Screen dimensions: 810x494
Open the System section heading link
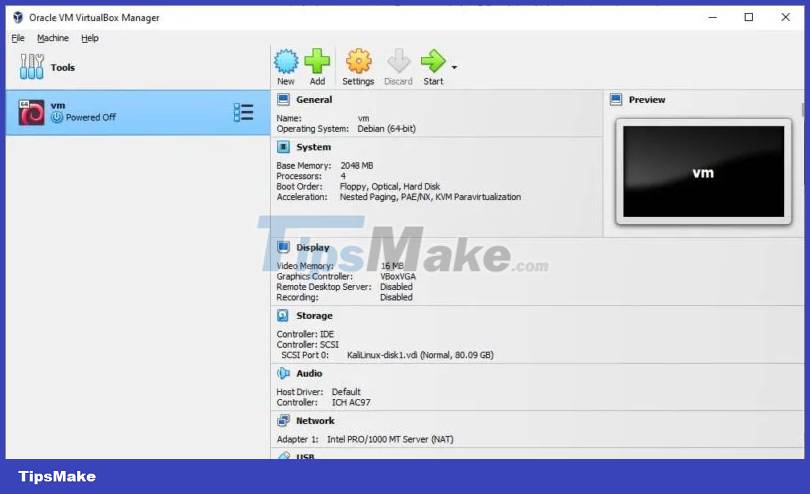314,147
